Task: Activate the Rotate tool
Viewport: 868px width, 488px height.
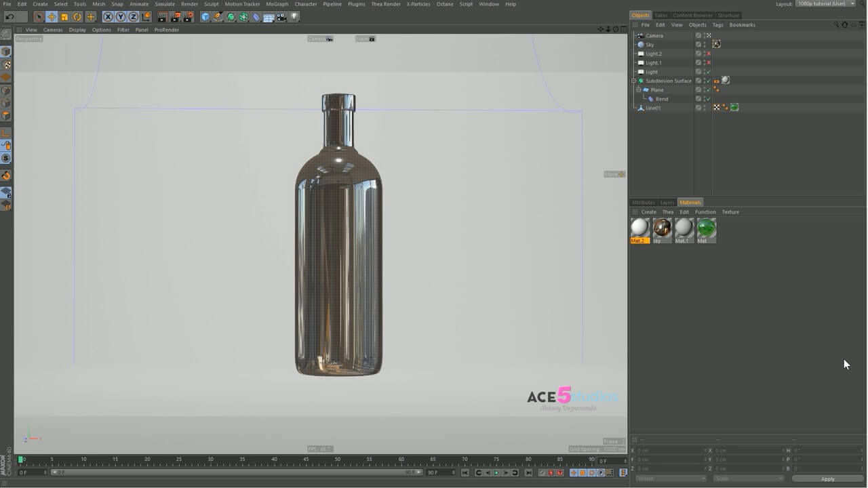Action: 77,17
